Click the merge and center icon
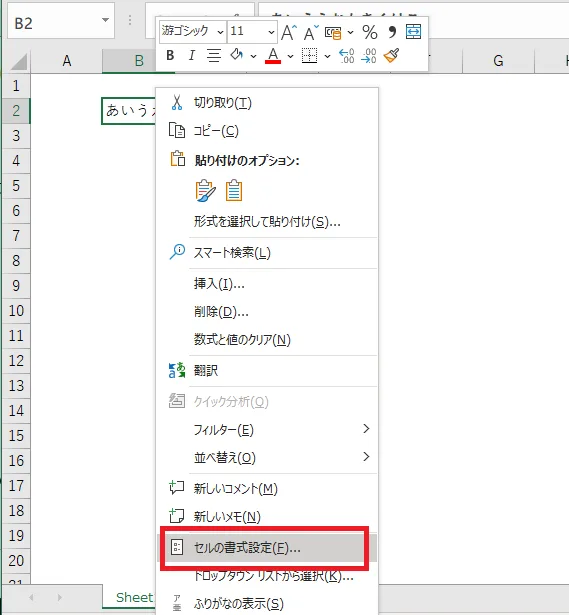The height and width of the screenshot is (615, 569). tap(413, 31)
